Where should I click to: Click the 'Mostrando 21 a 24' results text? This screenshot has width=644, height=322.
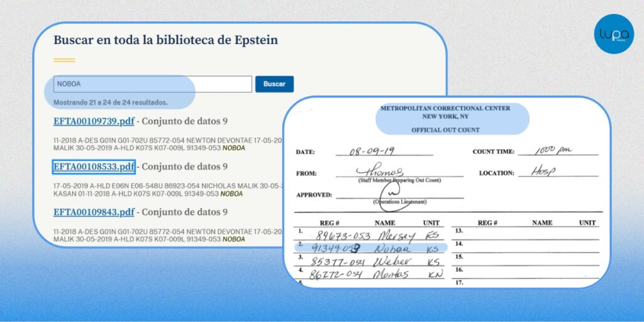pyautogui.click(x=111, y=102)
